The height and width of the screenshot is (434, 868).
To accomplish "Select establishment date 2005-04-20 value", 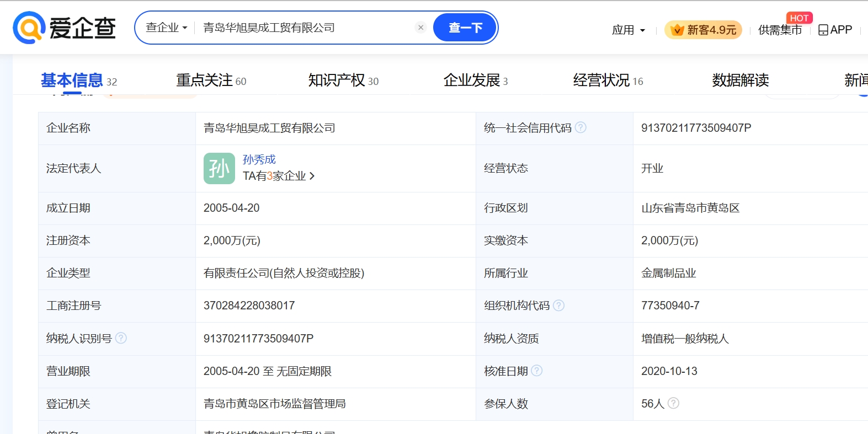I will pos(232,208).
